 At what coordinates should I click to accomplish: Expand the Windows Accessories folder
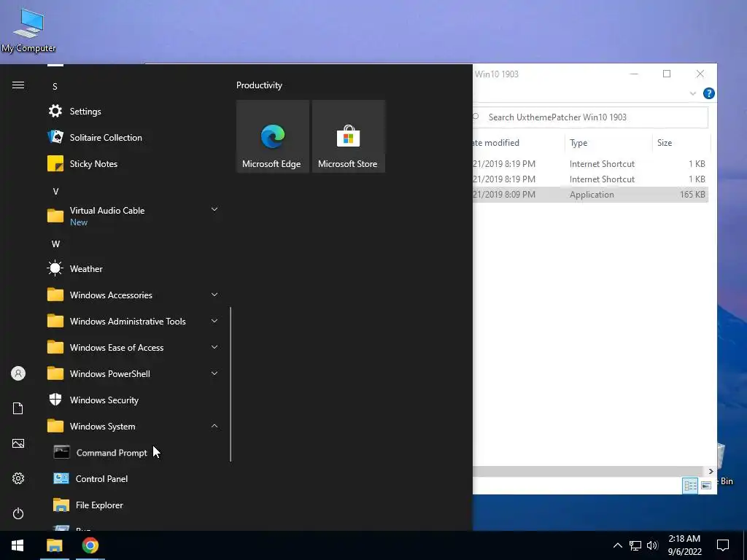tap(214, 295)
